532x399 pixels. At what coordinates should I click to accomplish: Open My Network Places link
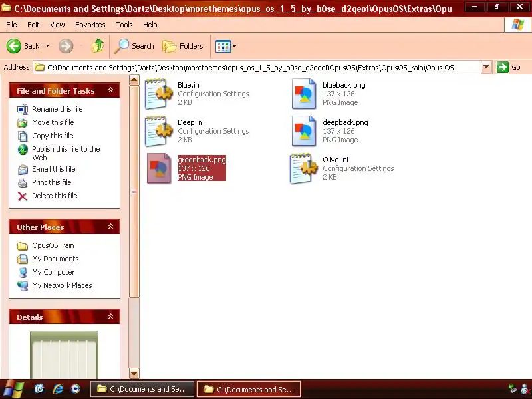[62, 285]
